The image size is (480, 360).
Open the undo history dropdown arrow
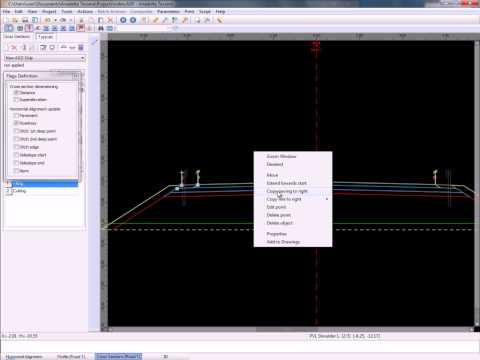click(x=55, y=20)
